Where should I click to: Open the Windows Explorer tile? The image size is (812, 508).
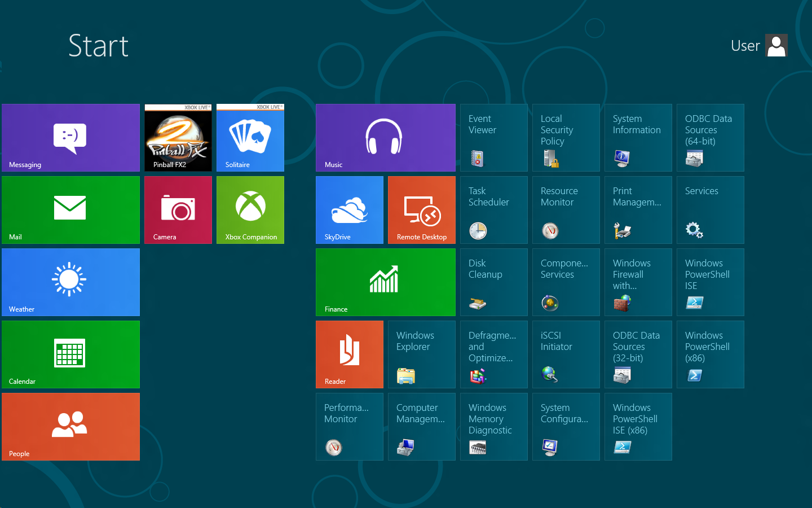coord(422,354)
